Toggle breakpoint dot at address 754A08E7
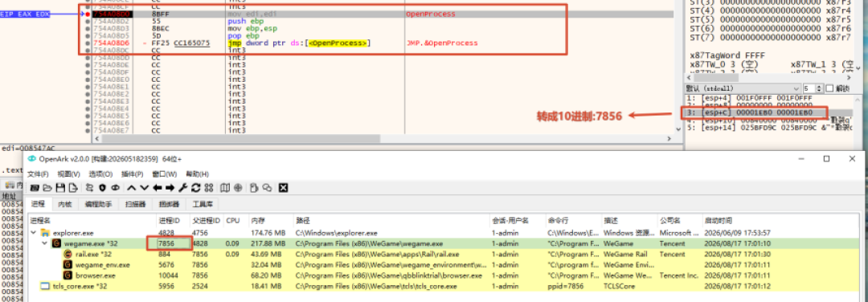Screen dimensions: 868x302 coord(88,131)
